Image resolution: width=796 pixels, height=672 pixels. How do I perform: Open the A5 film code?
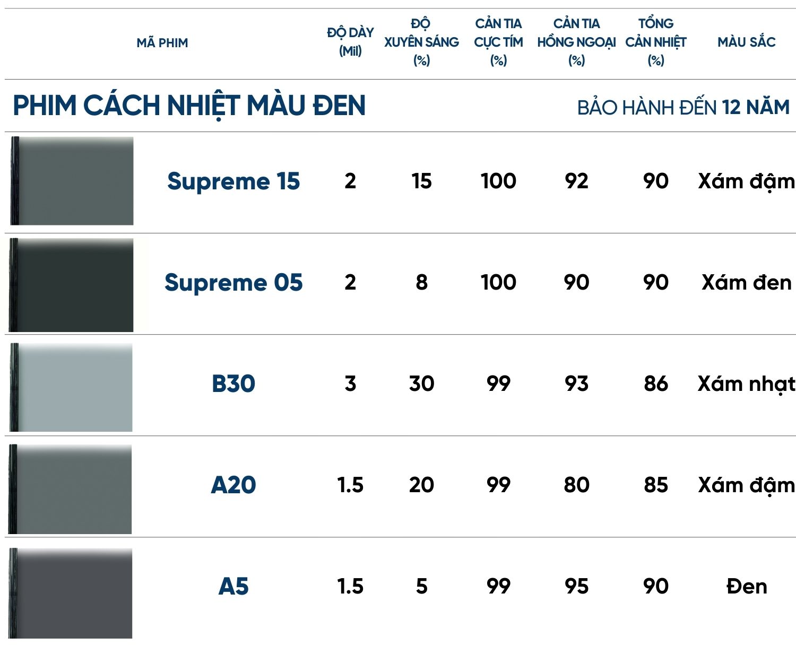[x=233, y=587]
